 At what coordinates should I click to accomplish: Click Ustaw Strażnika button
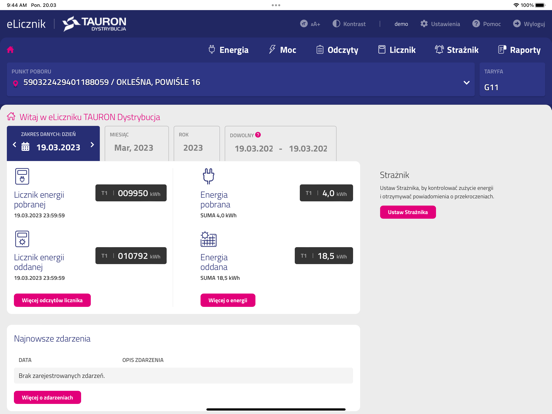pyautogui.click(x=408, y=212)
